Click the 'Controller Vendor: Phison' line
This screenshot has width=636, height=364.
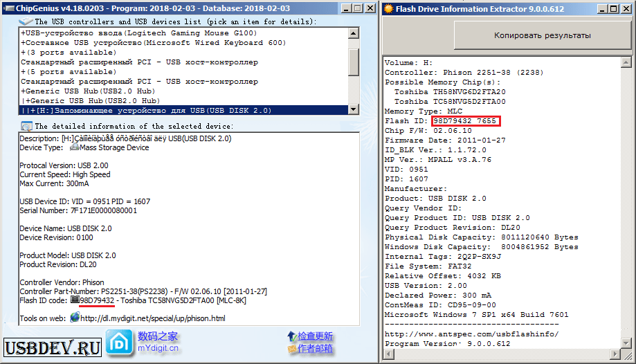click(x=62, y=282)
